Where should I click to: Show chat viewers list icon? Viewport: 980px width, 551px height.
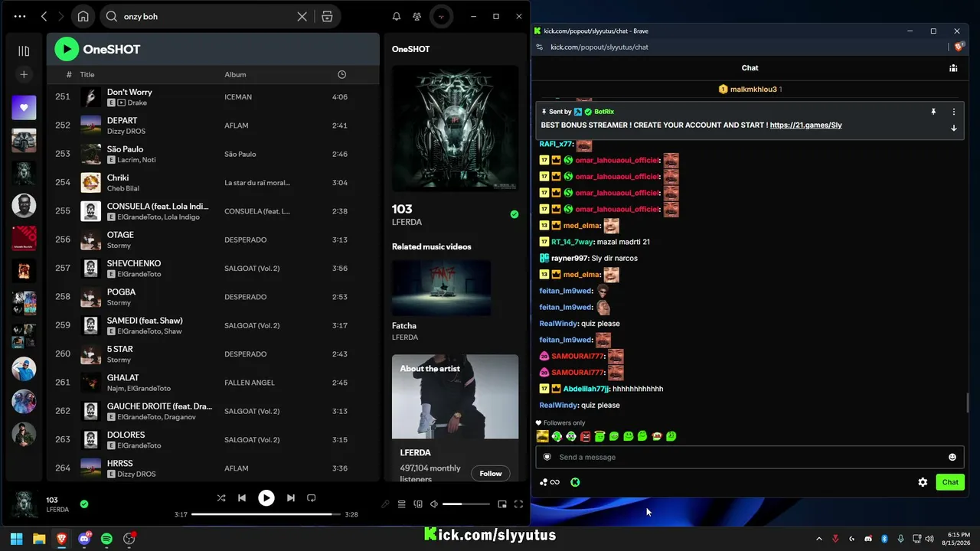[x=953, y=68]
